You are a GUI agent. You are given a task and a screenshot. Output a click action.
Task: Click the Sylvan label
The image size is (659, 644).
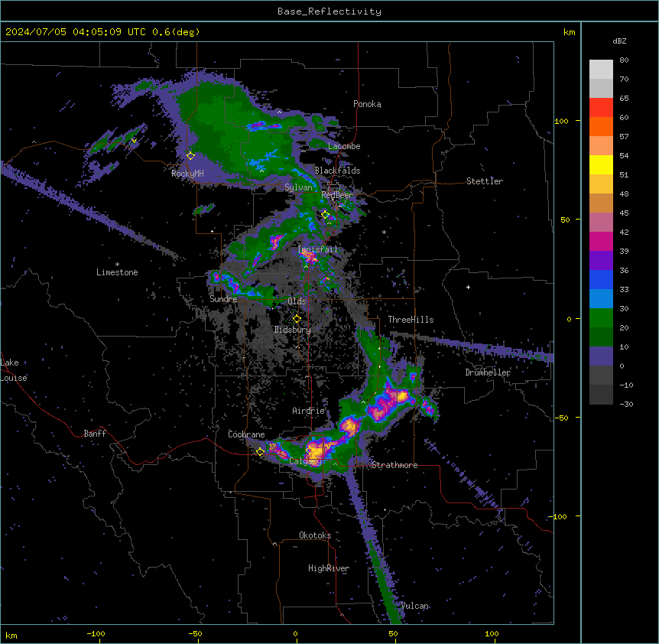click(x=298, y=187)
